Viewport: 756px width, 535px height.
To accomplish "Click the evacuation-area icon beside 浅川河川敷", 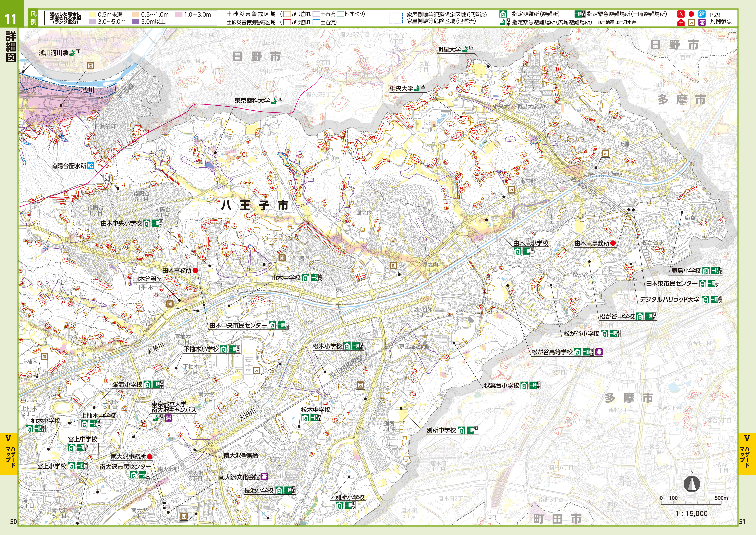I will (x=72, y=53).
